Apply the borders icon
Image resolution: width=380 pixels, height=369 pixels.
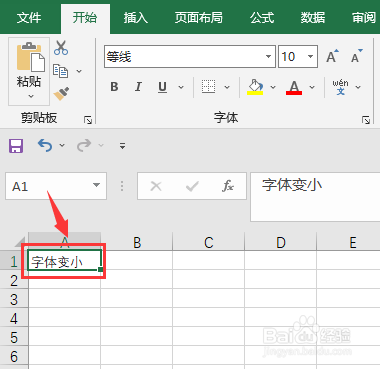point(208,87)
